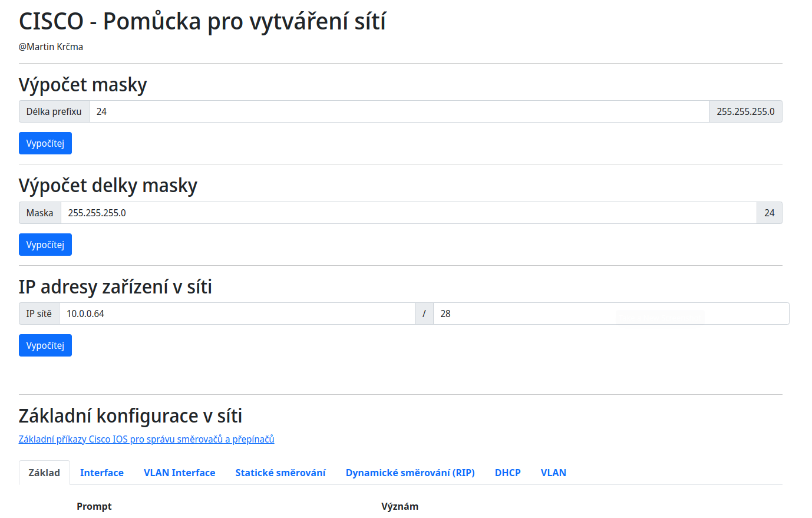Click the IP adresy zařízení v síti heading
The image size is (812, 518).
115,287
